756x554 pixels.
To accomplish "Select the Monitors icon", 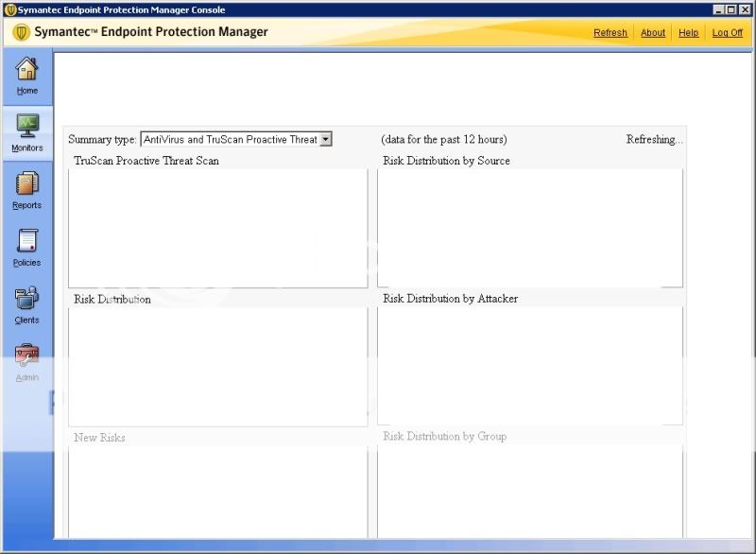I will (27, 132).
